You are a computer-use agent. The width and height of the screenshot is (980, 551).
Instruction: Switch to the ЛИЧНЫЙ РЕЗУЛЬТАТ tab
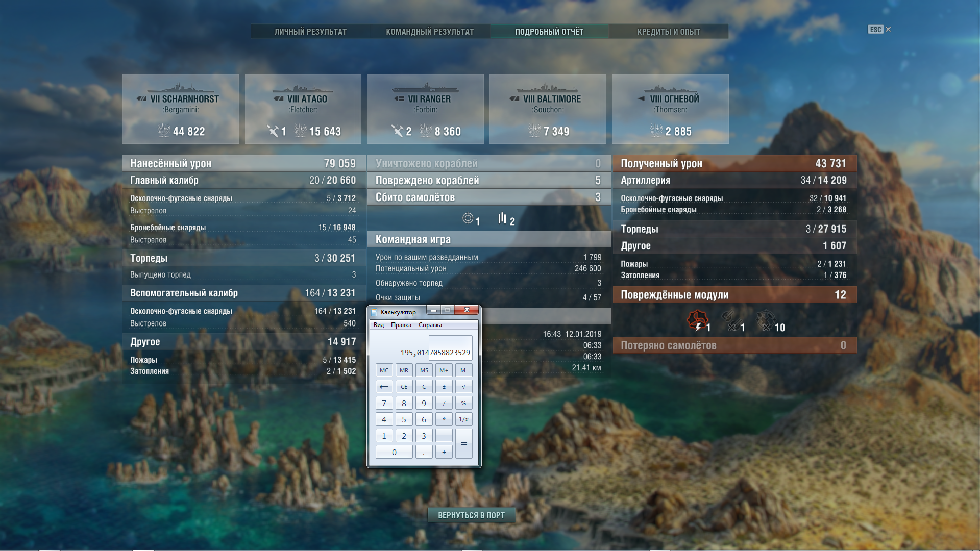pos(310,32)
